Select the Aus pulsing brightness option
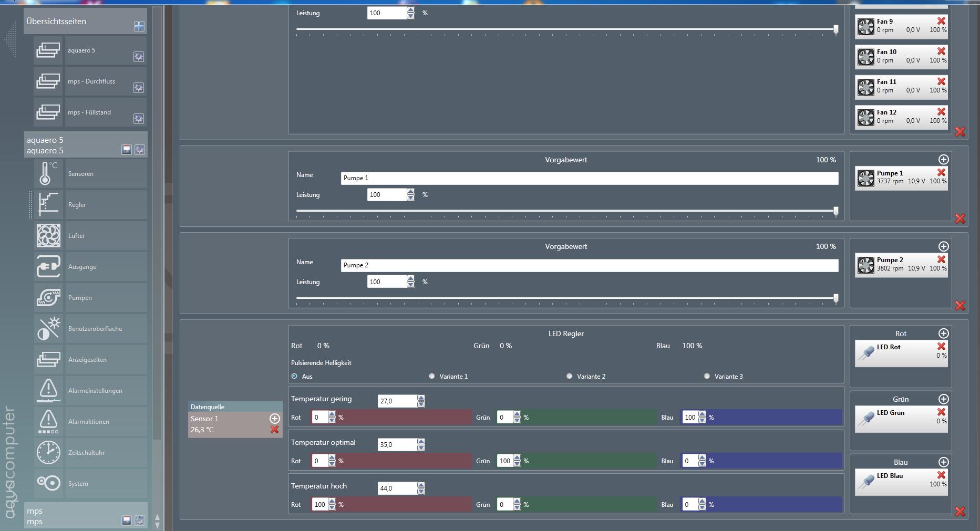980x531 pixels. point(294,376)
